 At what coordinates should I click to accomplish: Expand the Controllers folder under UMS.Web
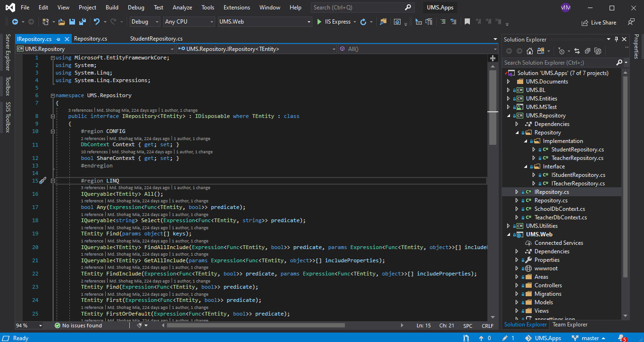tap(516, 285)
